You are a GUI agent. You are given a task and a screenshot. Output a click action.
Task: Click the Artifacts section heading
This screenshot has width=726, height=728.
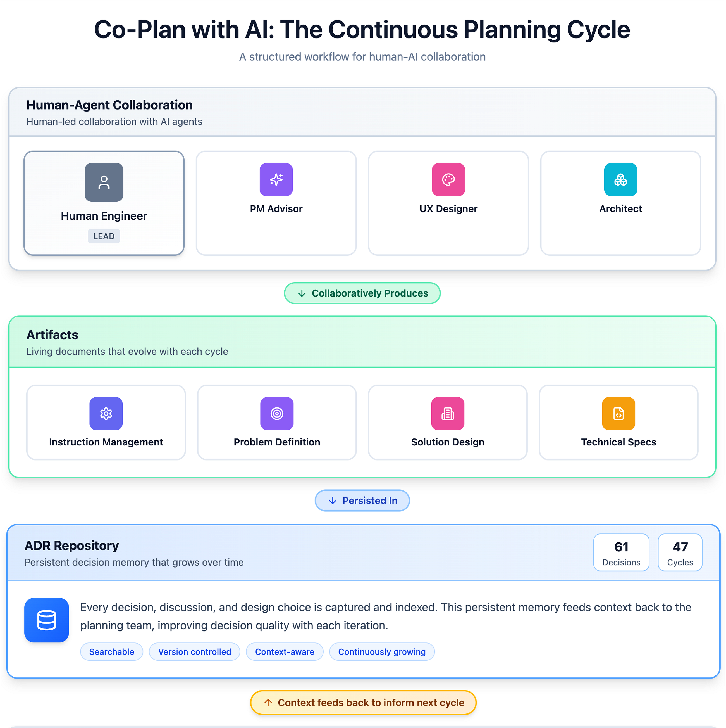[52, 335]
